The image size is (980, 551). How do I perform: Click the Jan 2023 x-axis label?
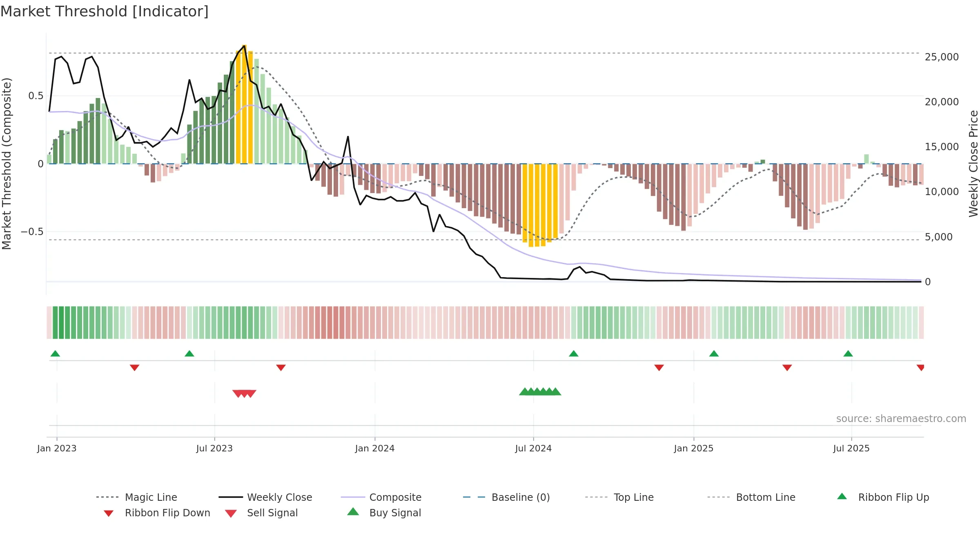click(57, 449)
